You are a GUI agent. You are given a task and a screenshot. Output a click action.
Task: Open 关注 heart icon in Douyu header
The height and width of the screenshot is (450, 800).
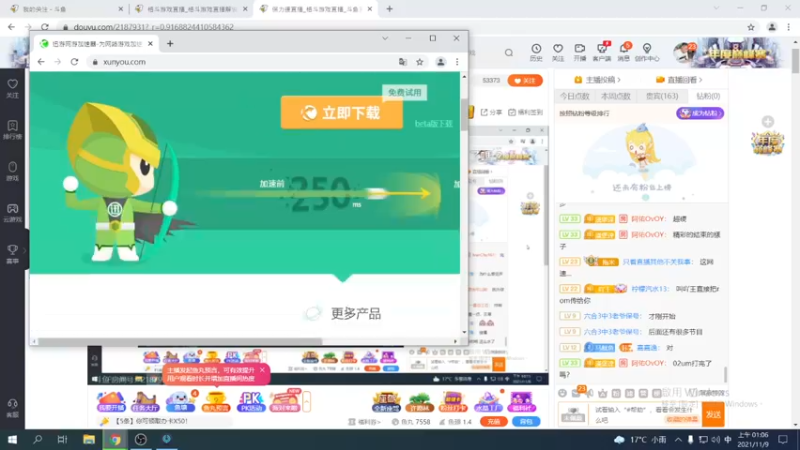click(558, 52)
